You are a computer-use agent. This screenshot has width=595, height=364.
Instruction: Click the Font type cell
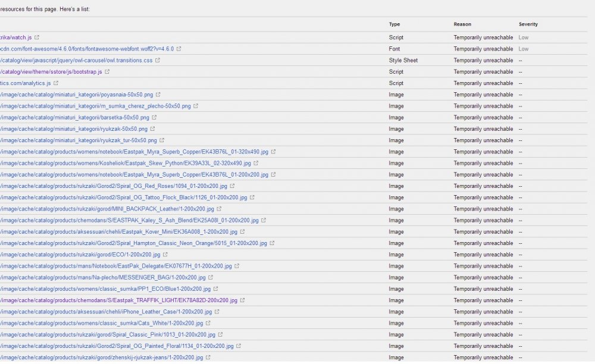(x=394, y=49)
